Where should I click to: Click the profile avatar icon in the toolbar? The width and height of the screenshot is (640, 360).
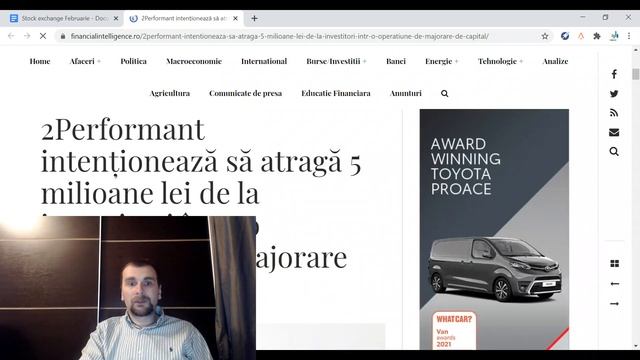pos(614,36)
